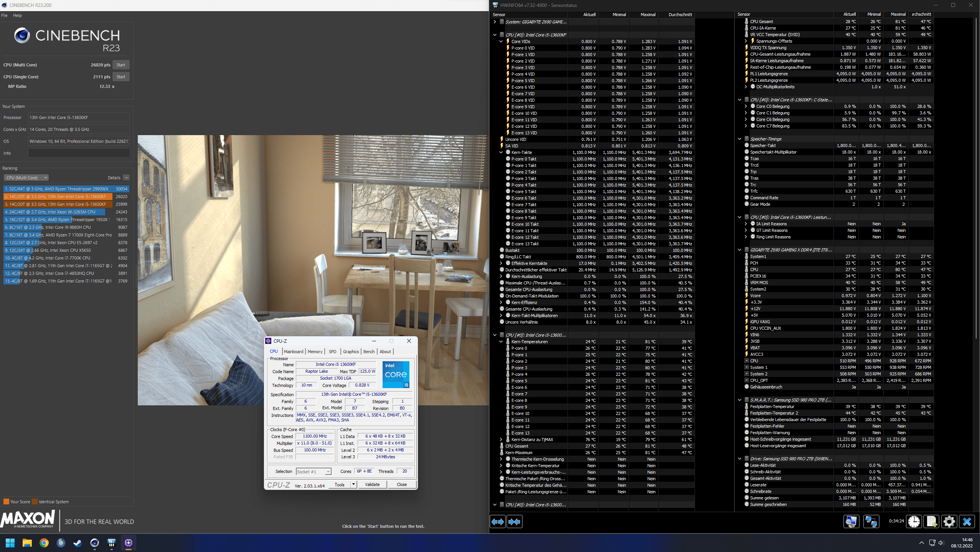Click the Intel Core i5 badge in CPU-Z
Viewport: 980px width, 552px height.
click(396, 374)
